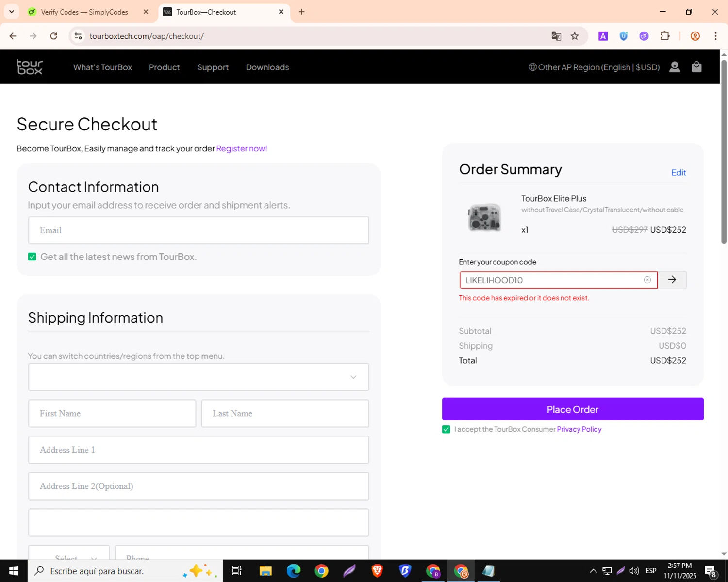Click the First Name field
This screenshot has width=728, height=582.
tap(112, 413)
